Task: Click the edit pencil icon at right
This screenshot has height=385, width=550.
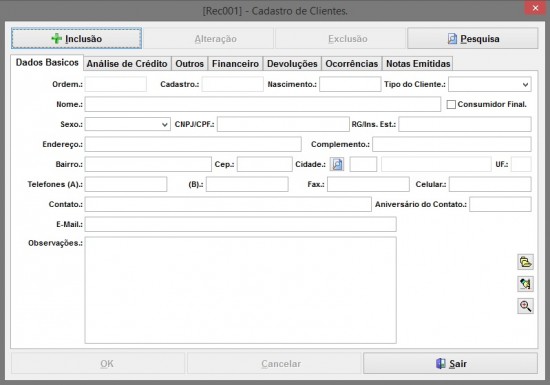Action: coord(525,284)
